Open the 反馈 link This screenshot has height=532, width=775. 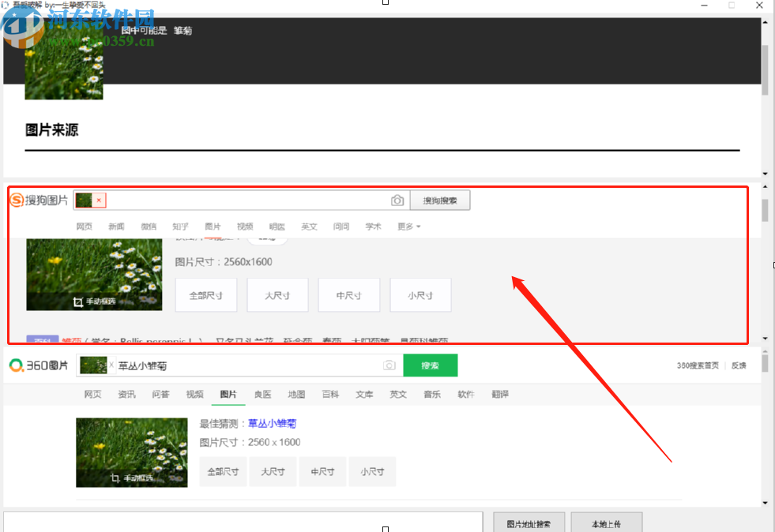pos(739,365)
